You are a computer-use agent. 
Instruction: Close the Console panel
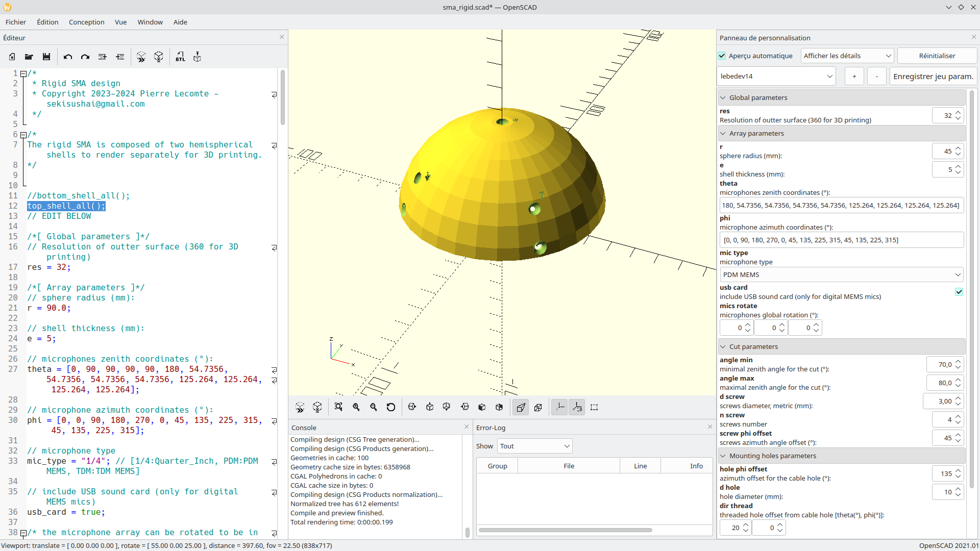467,427
